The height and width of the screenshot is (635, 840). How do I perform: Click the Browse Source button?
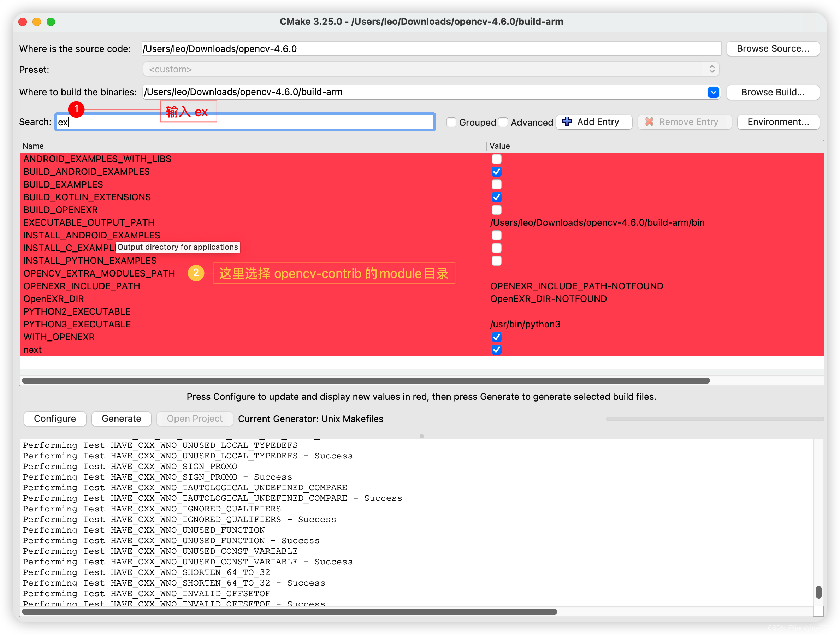[773, 48]
